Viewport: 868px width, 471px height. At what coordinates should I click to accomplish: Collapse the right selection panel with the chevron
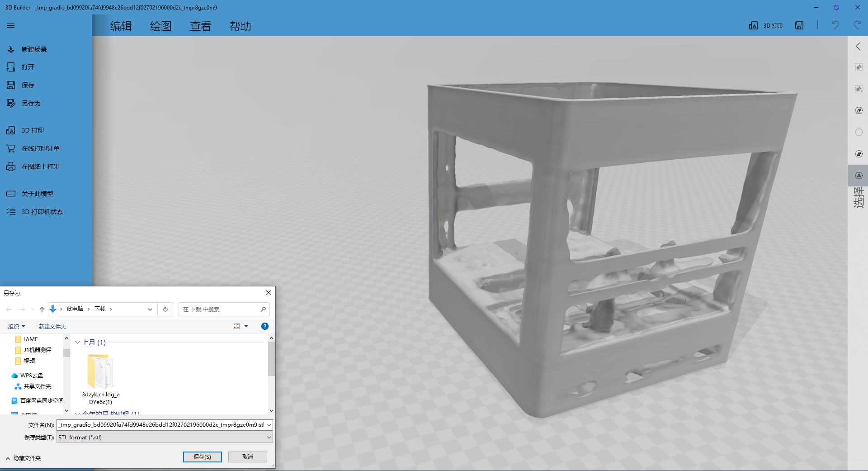pos(858,46)
